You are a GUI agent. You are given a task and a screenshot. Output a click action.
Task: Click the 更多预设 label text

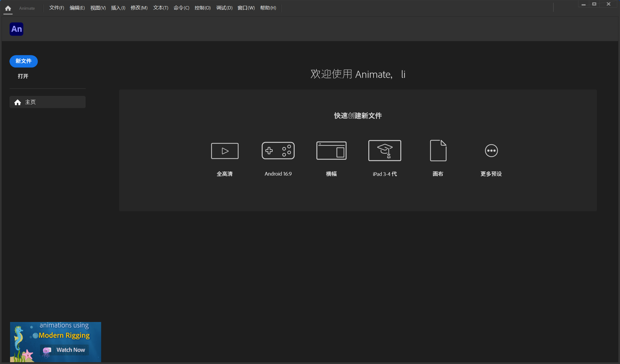pos(491,174)
